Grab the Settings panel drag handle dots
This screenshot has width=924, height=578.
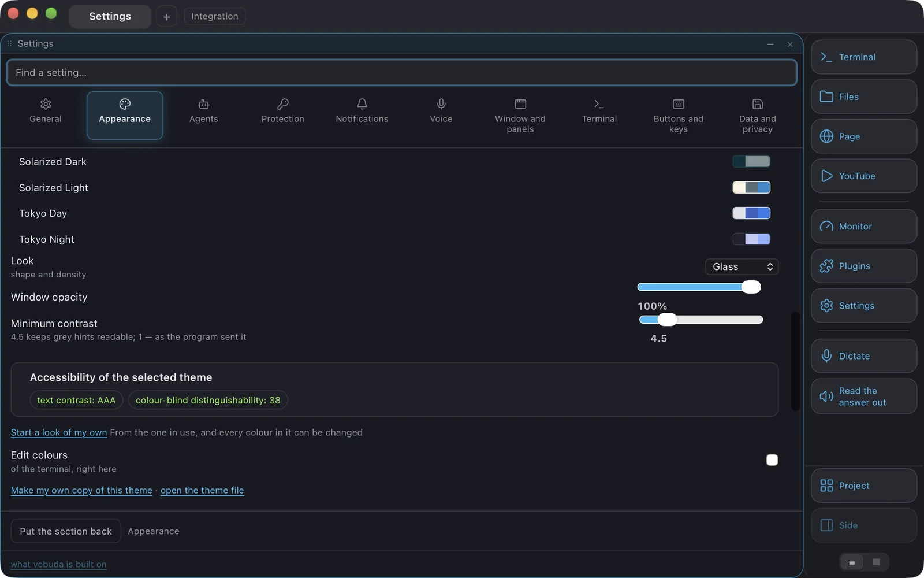9,44
